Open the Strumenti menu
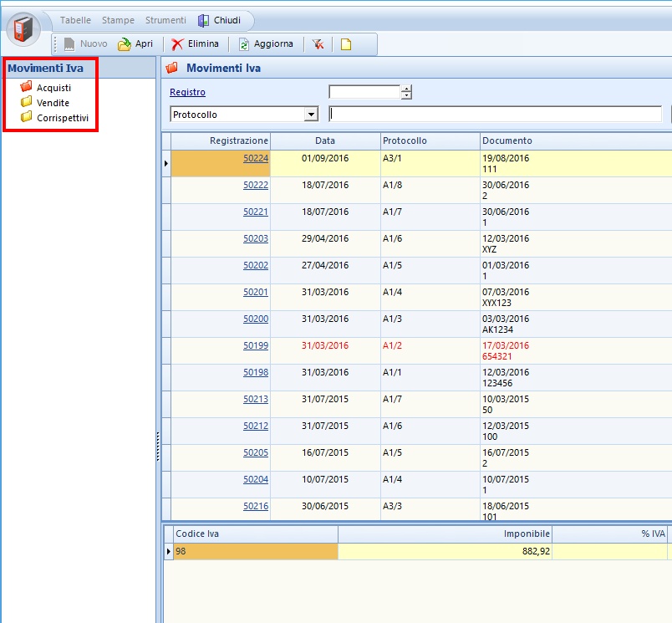The image size is (672, 623). click(165, 20)
